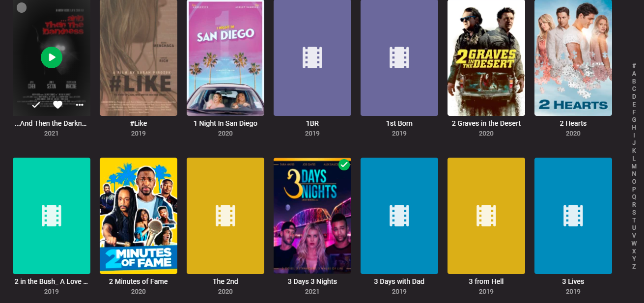The height and width of the screenshot is (303, 644).
Task: Click the 3 from Hell title
Action: tap(486, 281)
